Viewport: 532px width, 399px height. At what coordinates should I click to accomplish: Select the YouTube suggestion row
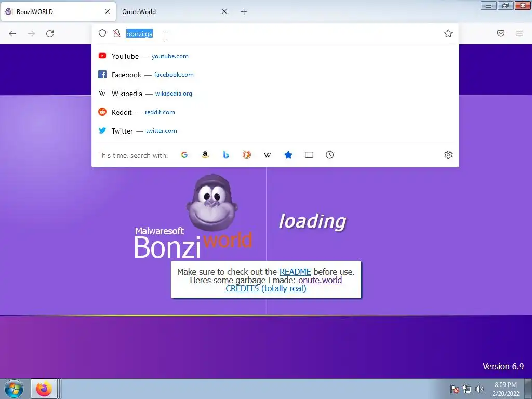[x=275, y=56]
